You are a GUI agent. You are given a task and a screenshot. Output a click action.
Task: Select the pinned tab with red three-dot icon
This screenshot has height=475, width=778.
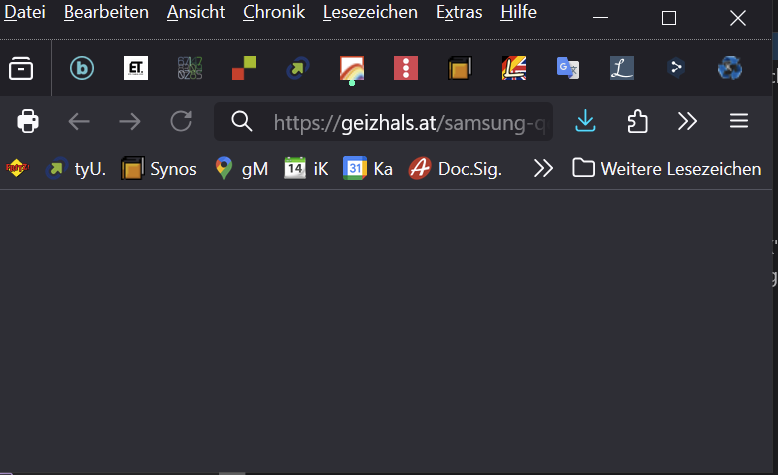(405, 68)
